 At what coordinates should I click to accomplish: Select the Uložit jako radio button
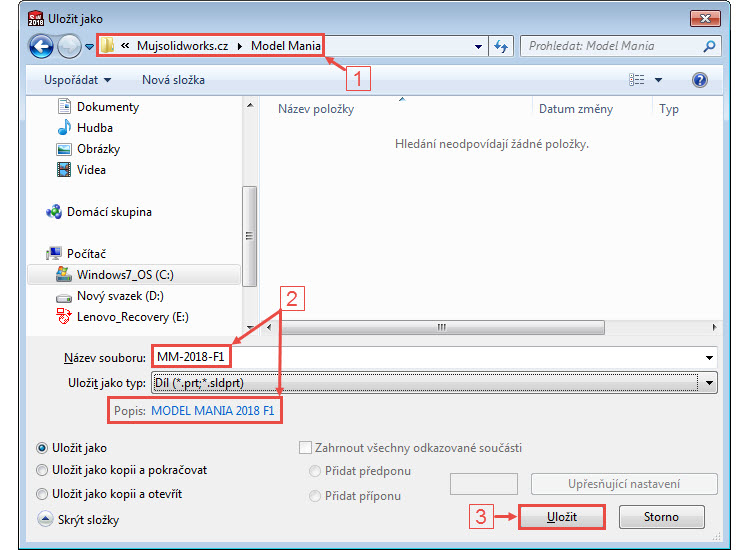point(42,448)
